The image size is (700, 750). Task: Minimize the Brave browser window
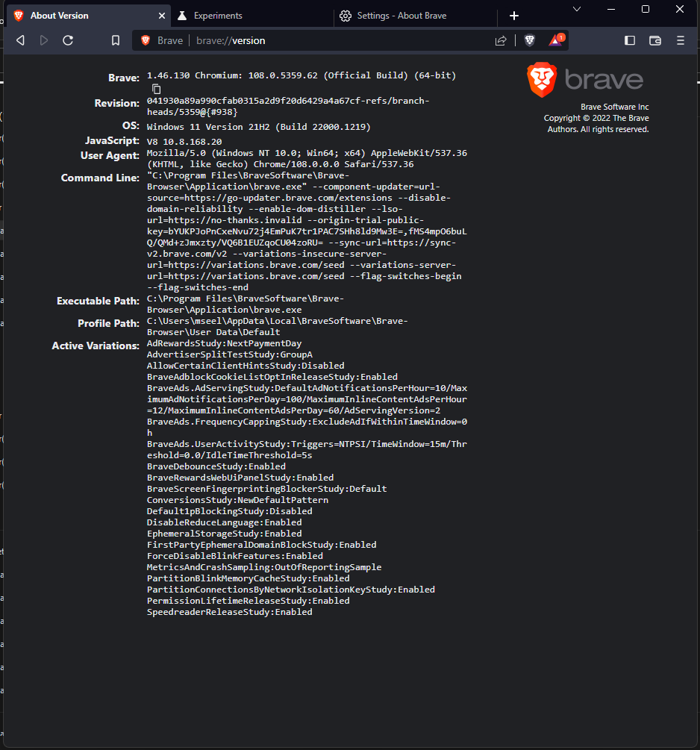pyautogui.click(x=611, y=9)
